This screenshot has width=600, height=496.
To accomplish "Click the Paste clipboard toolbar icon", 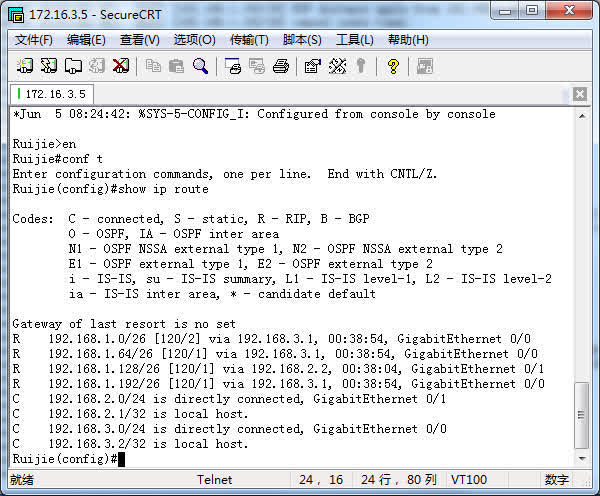I will 177,66.
